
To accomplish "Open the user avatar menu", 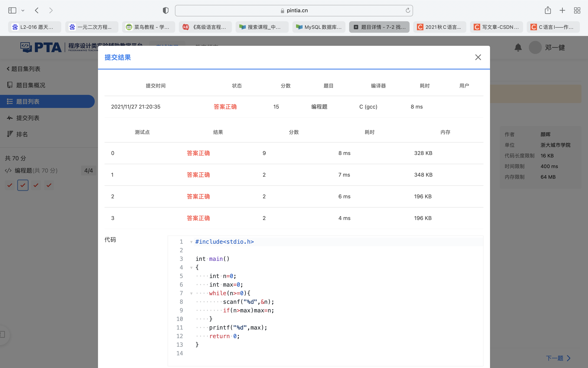I will click(x=535, y=47).
